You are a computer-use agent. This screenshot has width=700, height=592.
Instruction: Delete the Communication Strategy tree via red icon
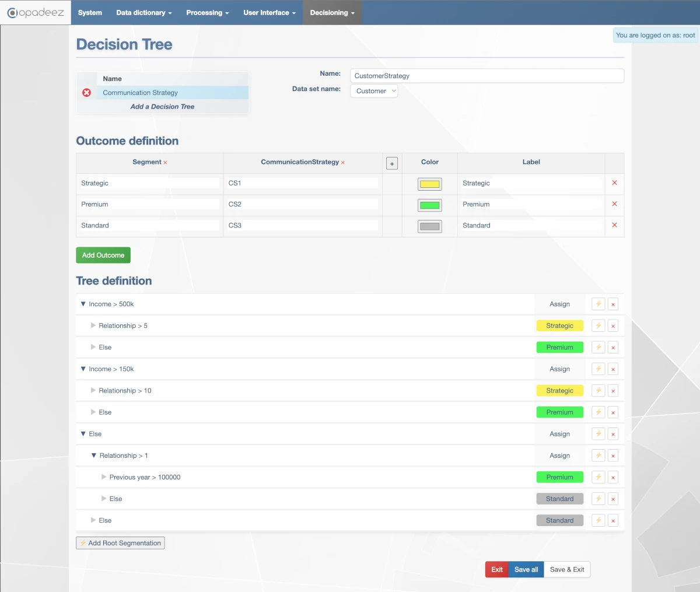(x=86, y=92)
